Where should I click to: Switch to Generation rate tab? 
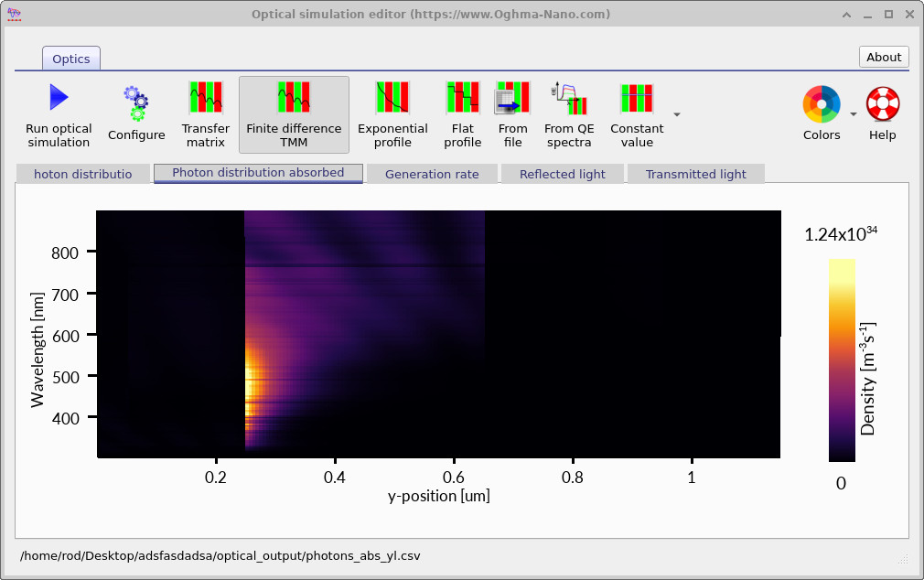tap(432, 174)
